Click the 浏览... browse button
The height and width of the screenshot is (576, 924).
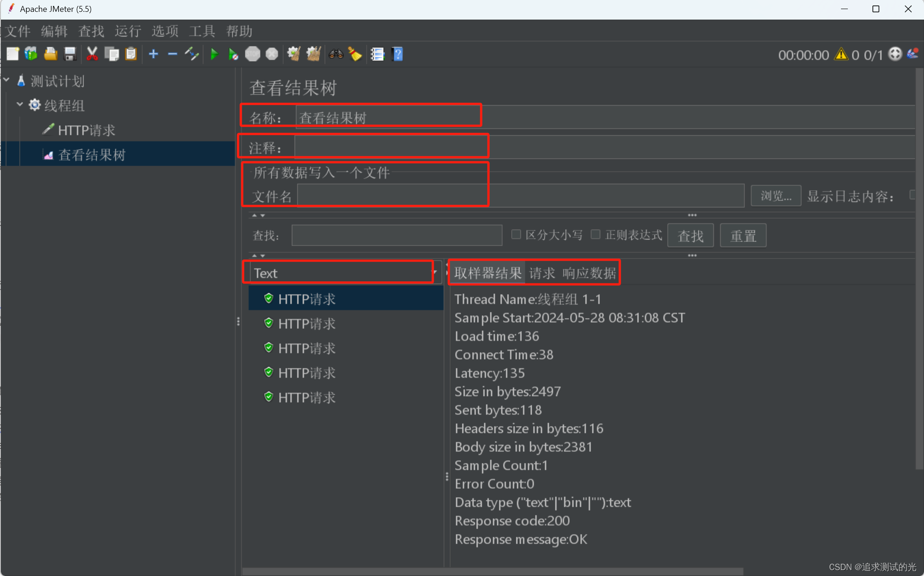coord(775,196)
